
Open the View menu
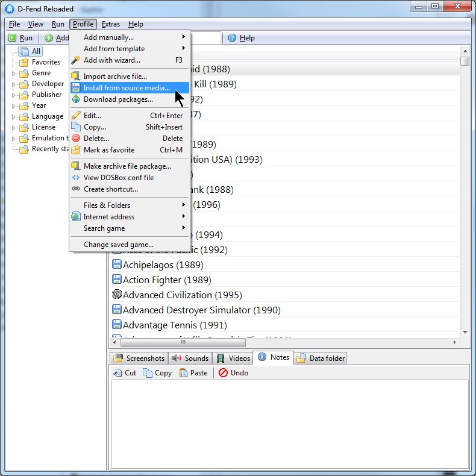click(36, 24)
